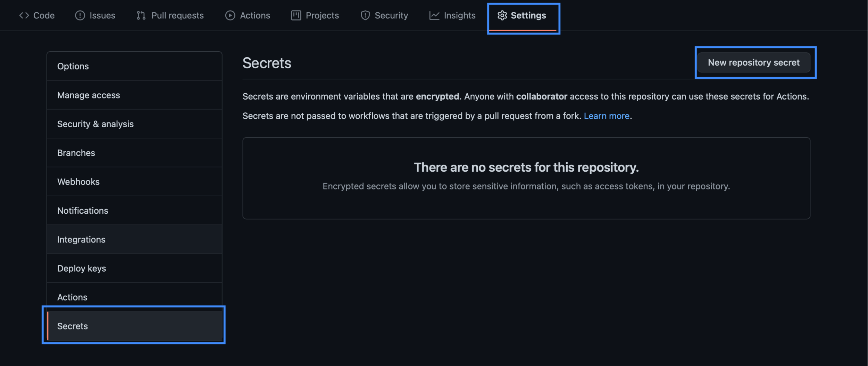
Task: Click the Pull requests branch icon
Action: click(141, 16)
